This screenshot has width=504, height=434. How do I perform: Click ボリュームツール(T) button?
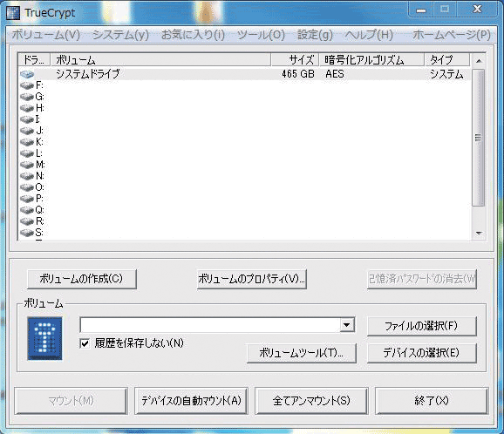pyautogui.click(x=301, y=353)
